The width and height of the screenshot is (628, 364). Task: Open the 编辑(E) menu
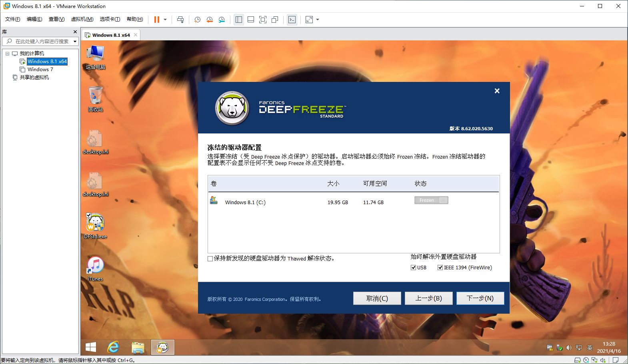point(34,19)
